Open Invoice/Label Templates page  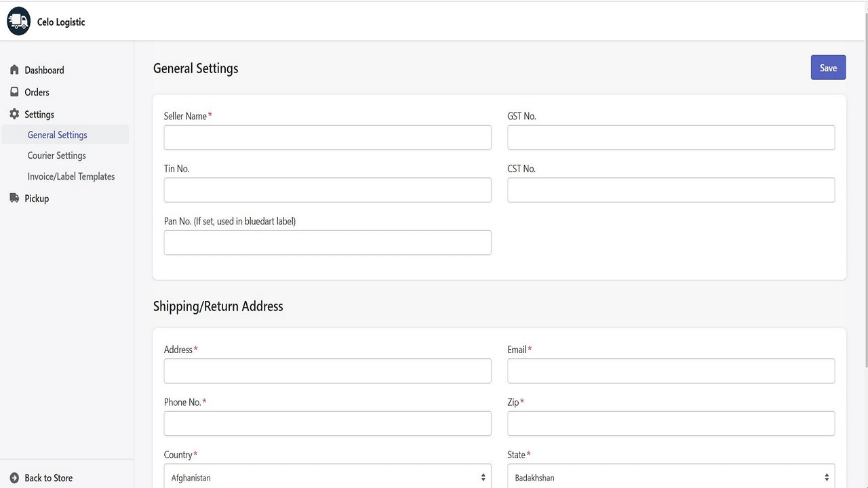pos(71,176)
